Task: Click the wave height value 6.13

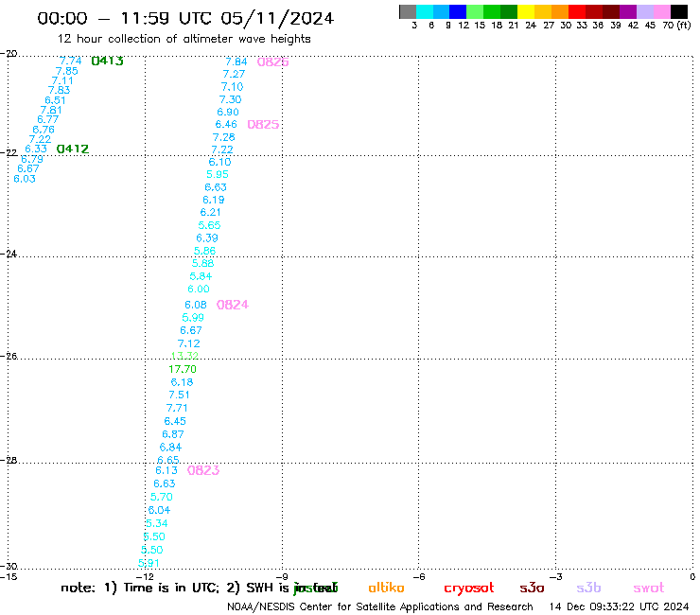Action: pos(166,470)
